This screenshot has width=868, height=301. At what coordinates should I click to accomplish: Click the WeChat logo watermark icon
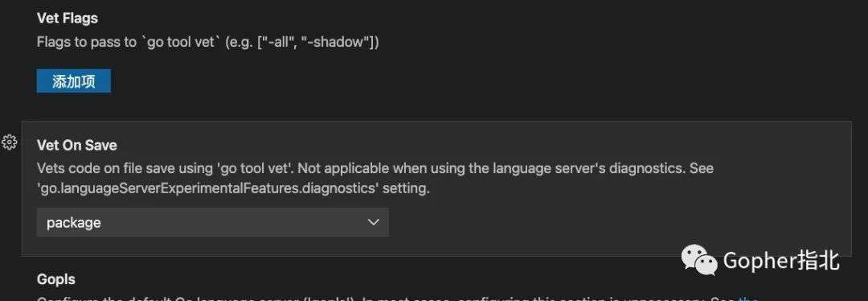click(698, 259)
